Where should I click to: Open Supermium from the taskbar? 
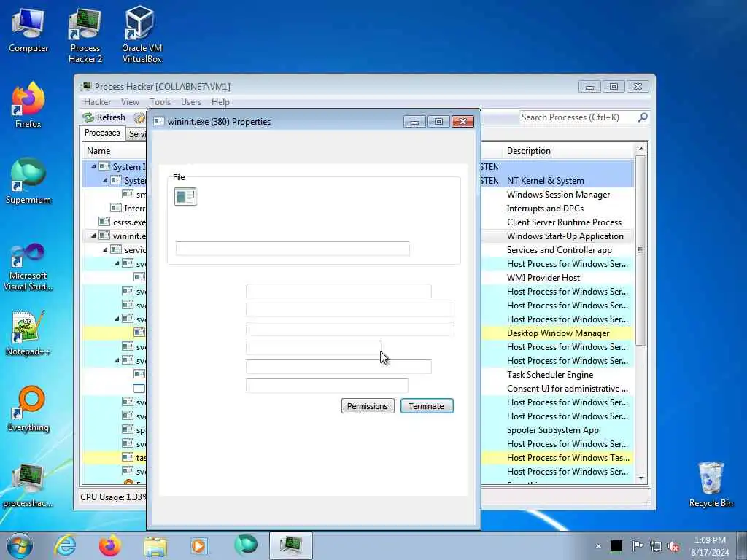[x=246, y=545]
